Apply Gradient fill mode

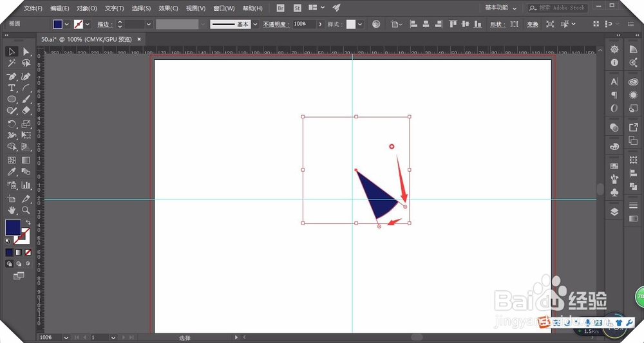19,252
